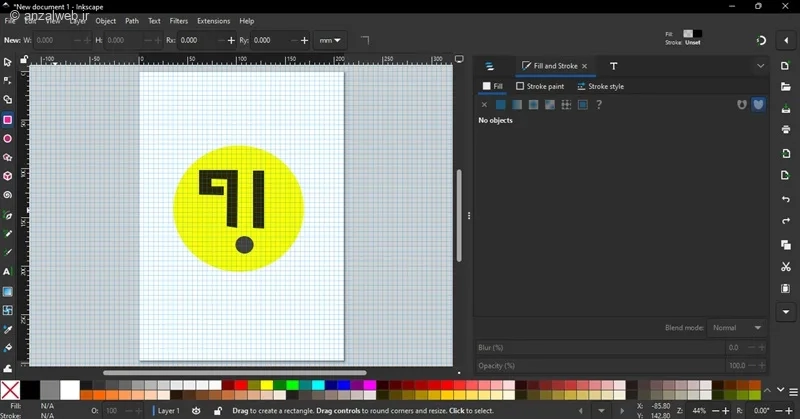The width and height of the screenshot is (800, 419).
Task: Select the Pencil freehand tool
Action: click(x=8, y=234)
